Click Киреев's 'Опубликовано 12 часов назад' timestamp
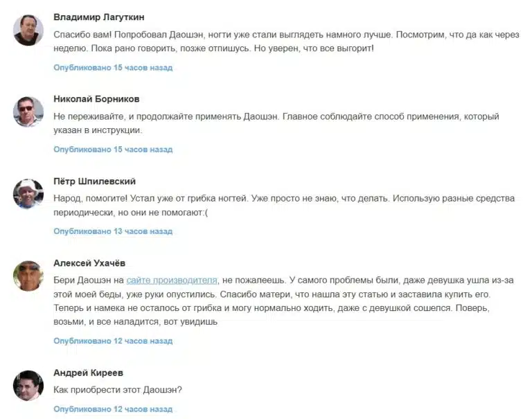 [x=113, y=409]
